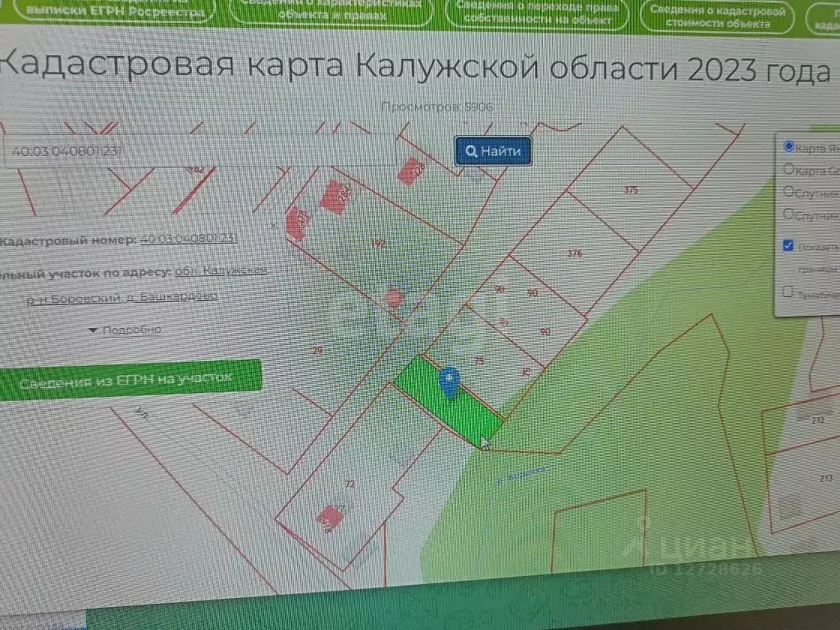
Task: Uncheck the Показать границы checkbox
Action: tap(788, 245)
